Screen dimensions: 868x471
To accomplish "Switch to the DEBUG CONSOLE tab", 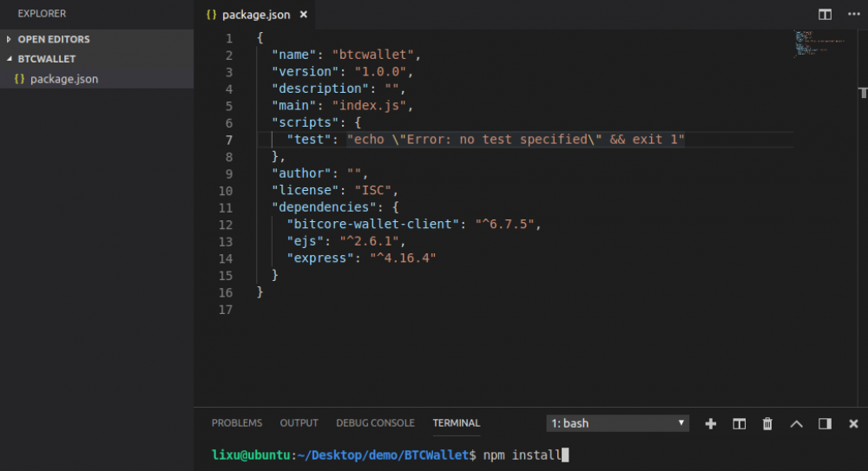I will [x=375, y=422].
